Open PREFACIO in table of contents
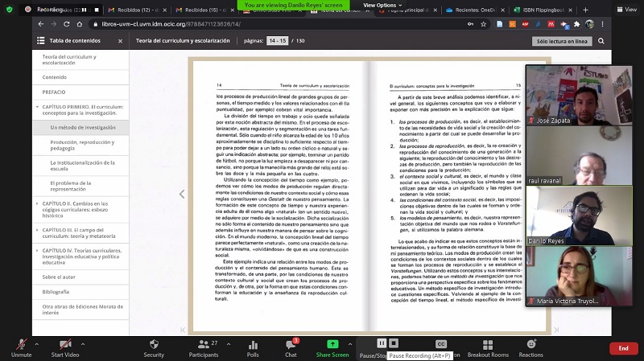Viewport: 644px width, 361px height. click(80, 92)
